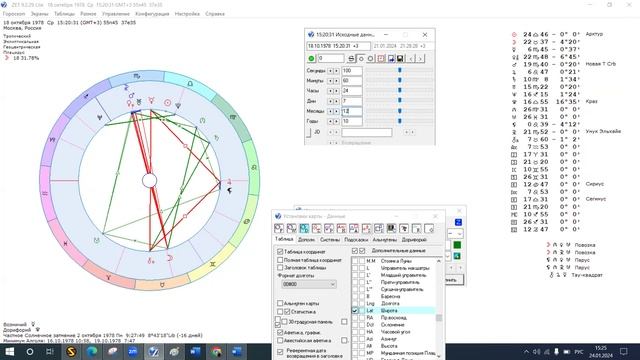Viewport: 640px width, 360px height.
Task: Select the highlighted teal chart icon
Action: (x=304, y=228)
